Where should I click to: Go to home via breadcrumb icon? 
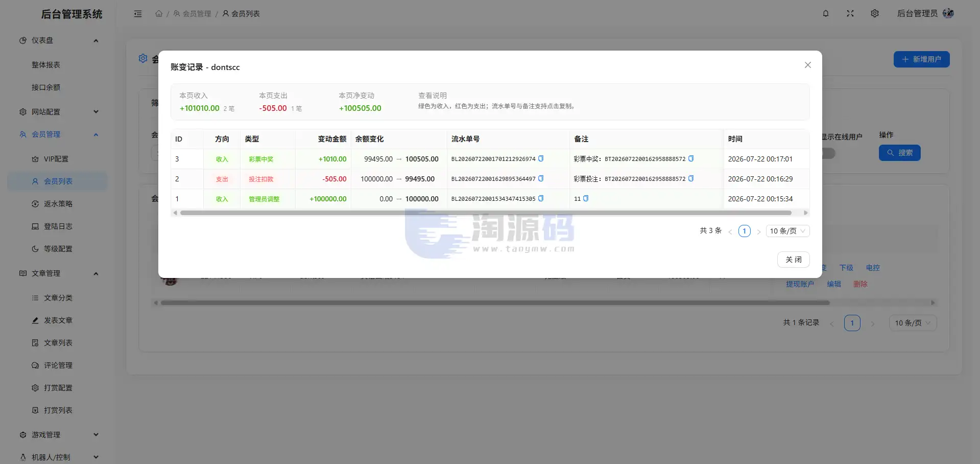[159, 14]
